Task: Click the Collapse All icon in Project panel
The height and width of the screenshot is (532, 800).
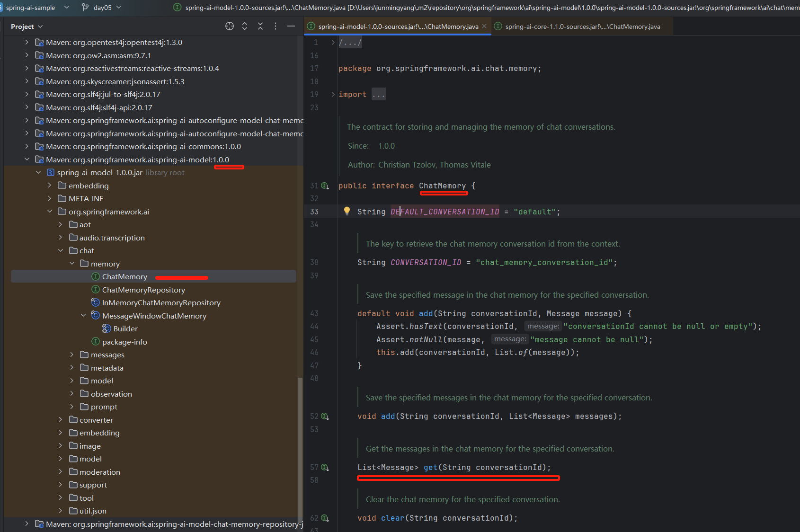Action: 260,27
